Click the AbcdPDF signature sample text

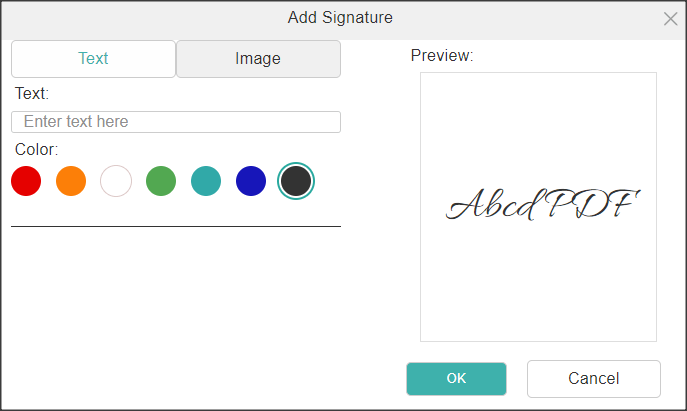[540, 205]
